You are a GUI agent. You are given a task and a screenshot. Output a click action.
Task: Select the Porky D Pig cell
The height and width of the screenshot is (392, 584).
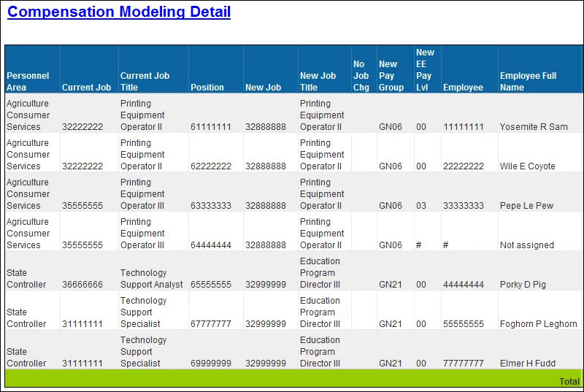(x=523, y=285)
